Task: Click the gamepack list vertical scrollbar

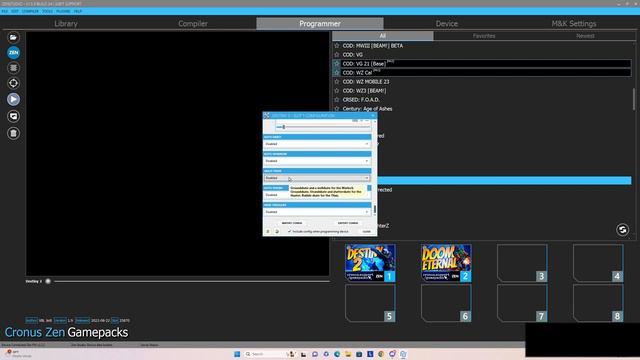Action: coord(634,99)
